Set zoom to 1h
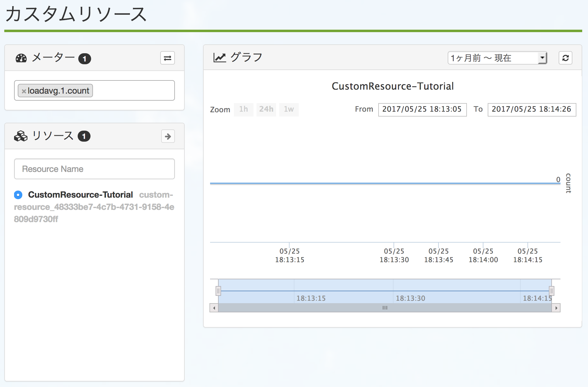 (x=244, y=109)
